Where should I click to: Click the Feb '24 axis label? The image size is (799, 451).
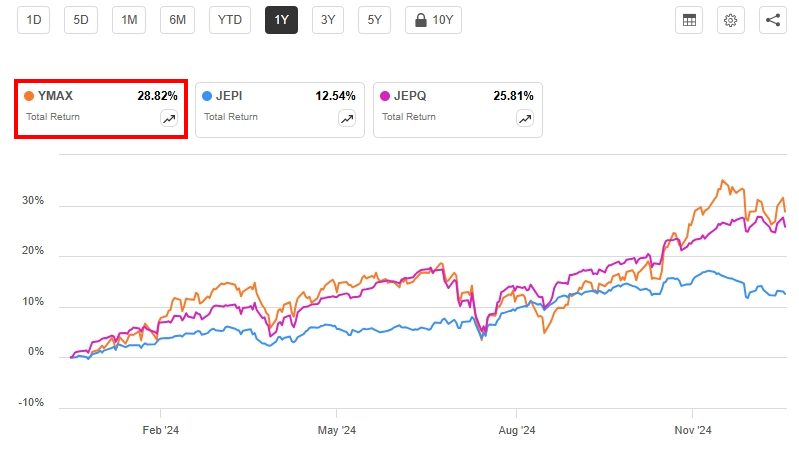click(x=161, y=430)
